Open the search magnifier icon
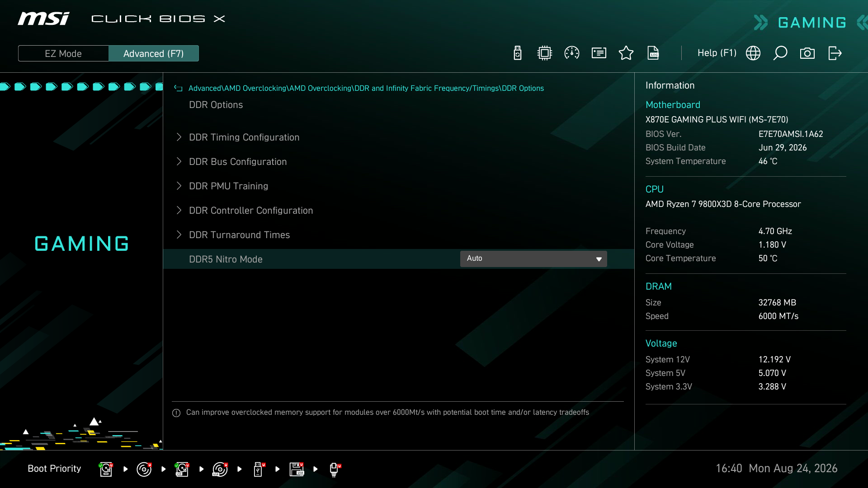The height and width of the screenshot is (488, 868). point(780,53)
